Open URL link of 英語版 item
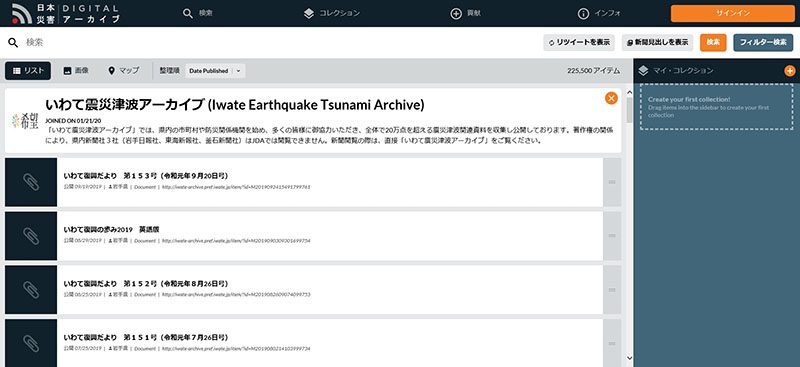 [236, 241]
